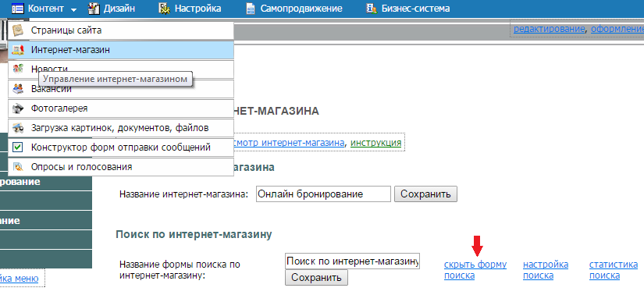Click the Вакансии people icon
This screenshot has height=295, width=644.
tap(18, 89)
